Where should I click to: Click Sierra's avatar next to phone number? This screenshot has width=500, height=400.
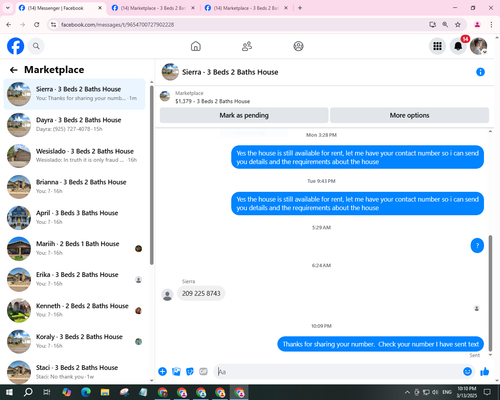point(167,295)
